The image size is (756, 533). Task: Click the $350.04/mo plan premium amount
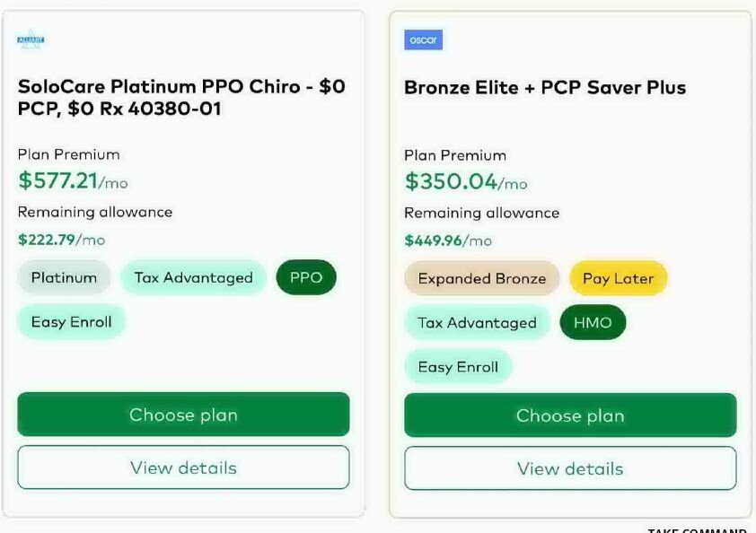point(466,182)
